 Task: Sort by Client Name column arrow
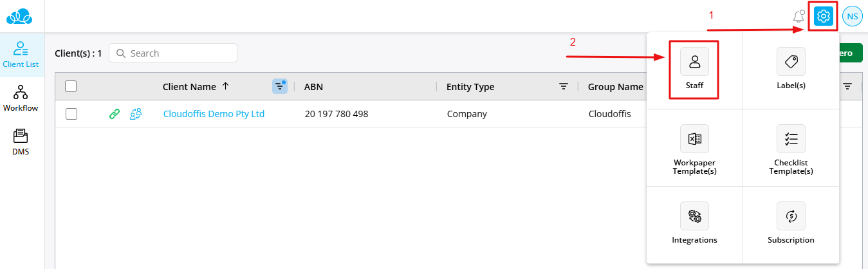(x=225, y=86)
